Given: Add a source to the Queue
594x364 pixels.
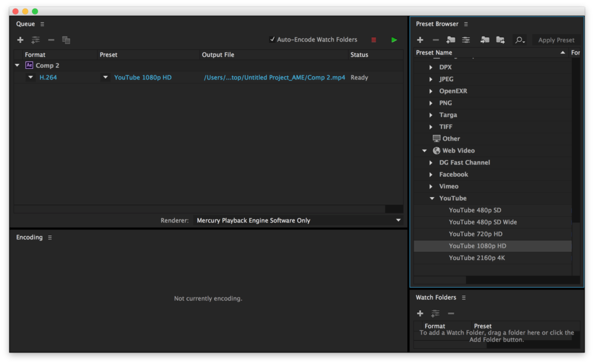Looking at the screenshot, I should [x=20, y=40].
